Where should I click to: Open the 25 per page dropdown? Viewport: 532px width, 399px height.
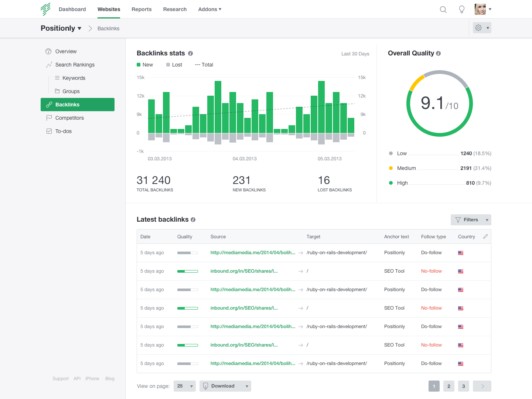[185, 386]
